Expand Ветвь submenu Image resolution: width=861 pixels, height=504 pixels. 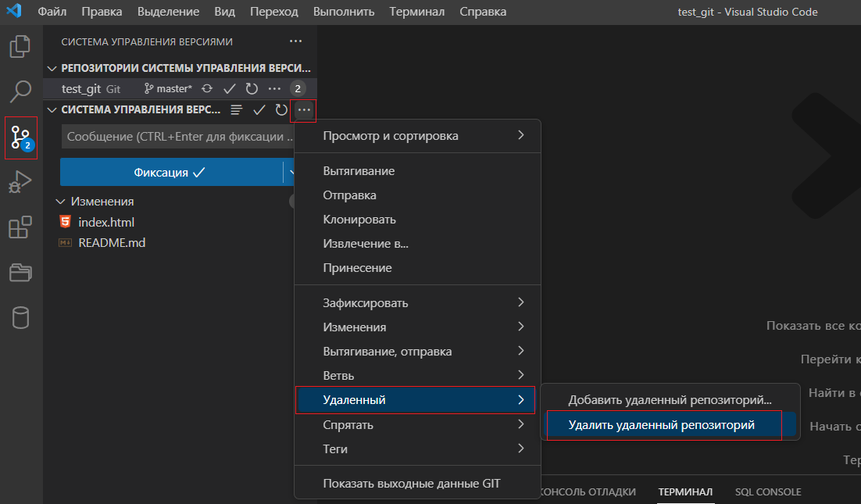[418, 375]
